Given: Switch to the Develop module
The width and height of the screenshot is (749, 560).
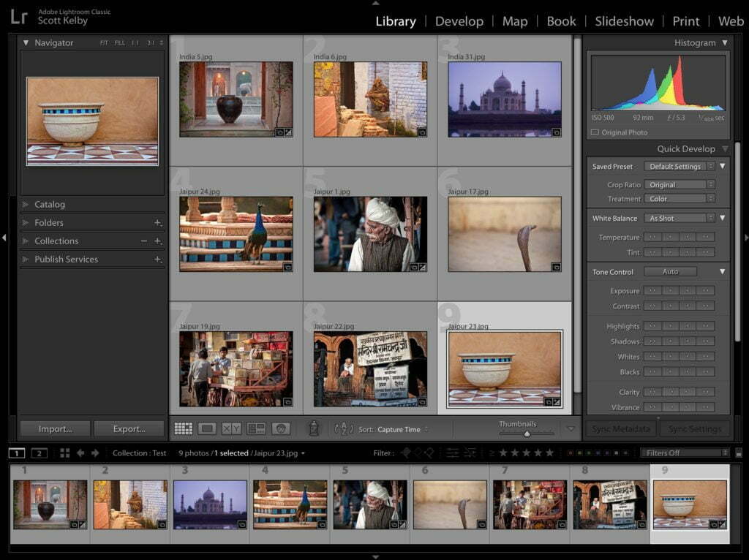Looking at the screenshot, I should [x=459, y=21].
